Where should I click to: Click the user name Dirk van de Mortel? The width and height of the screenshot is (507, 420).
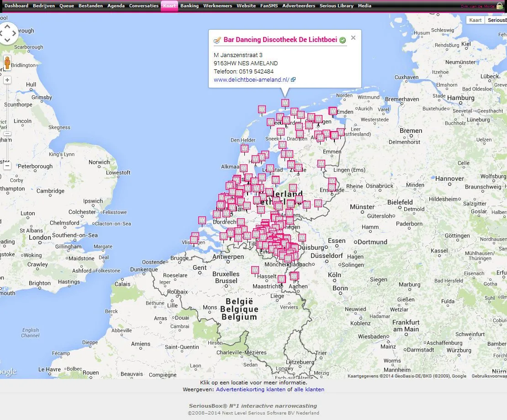pyautogui.click(x=478, y=6)
